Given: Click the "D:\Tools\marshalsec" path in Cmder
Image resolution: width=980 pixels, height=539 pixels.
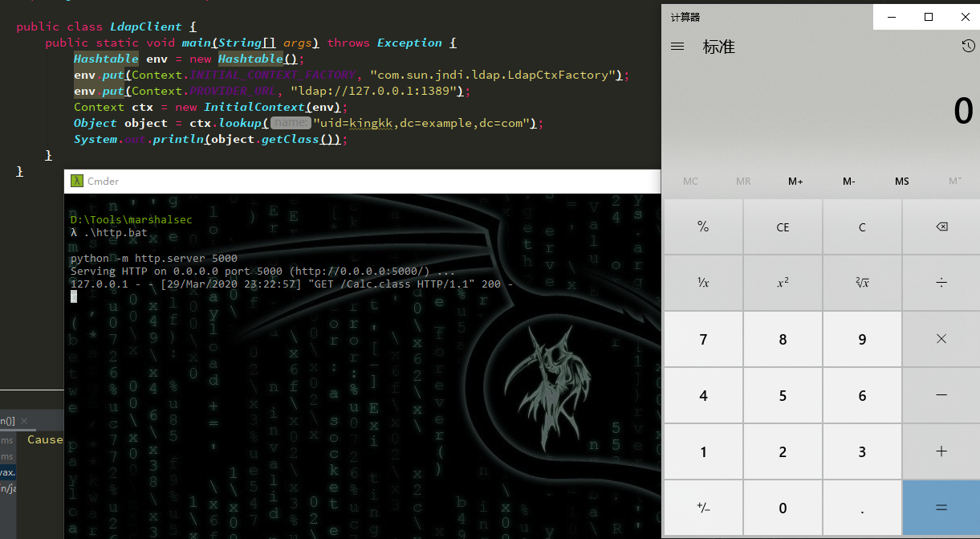Looking at the screenshot, I should coord(131,220).
